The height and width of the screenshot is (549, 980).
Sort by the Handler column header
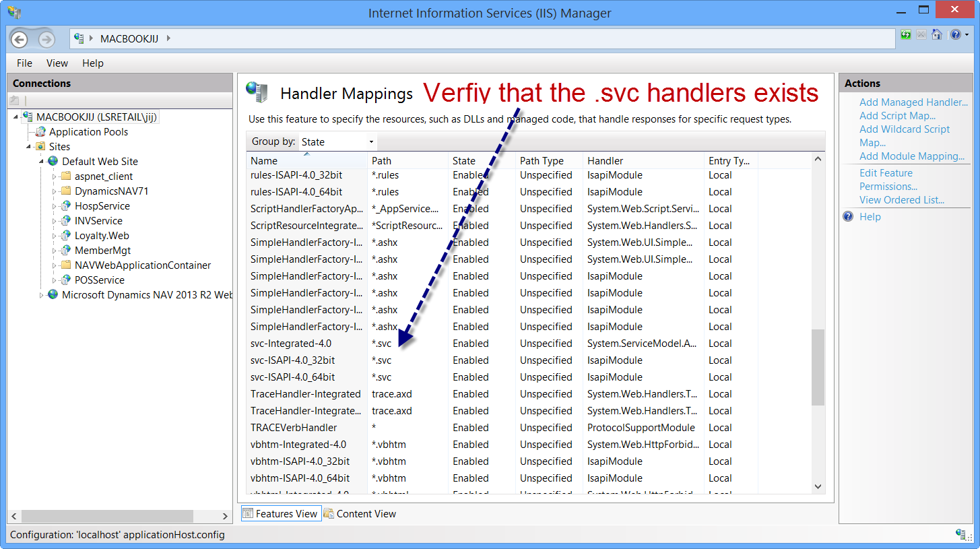pyautogui.click(x=643, y=161)
